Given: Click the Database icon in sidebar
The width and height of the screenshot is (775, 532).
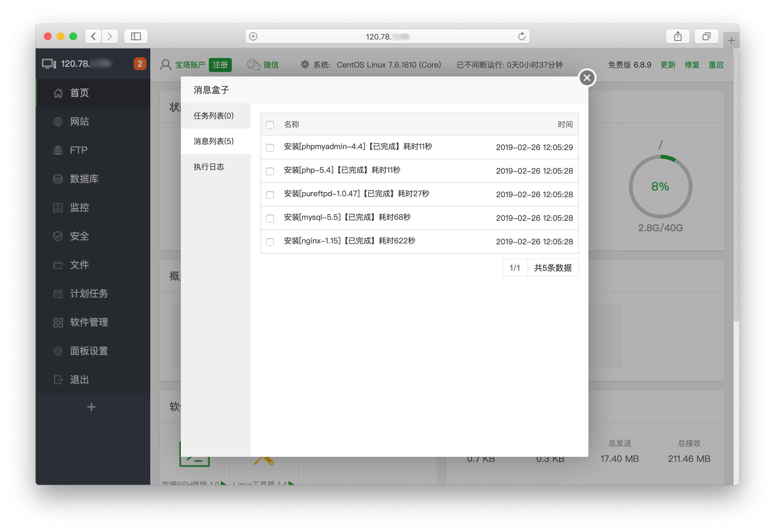Looking at the screenshot, I should click(x=58, y=179).
